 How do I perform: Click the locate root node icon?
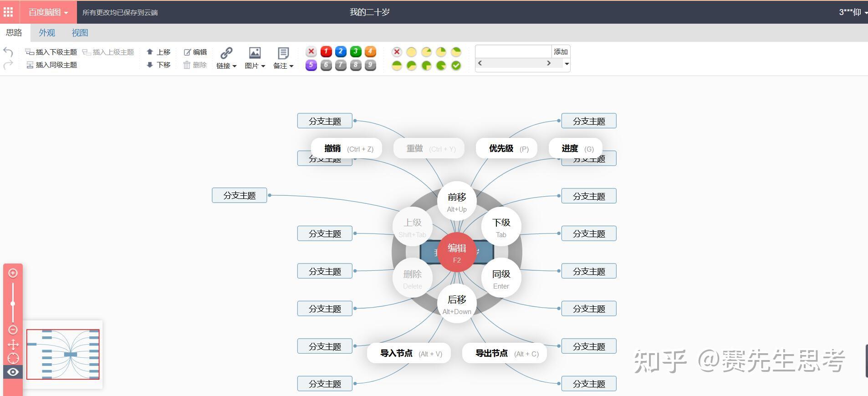(13, 358)
